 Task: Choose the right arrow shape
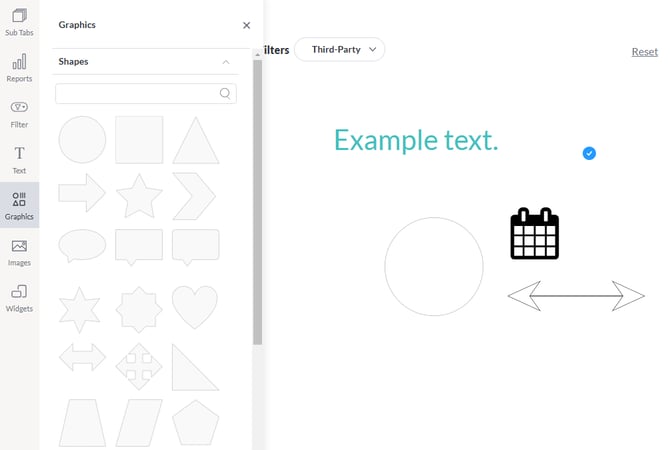pyautogui.click(x=82, y=195)
